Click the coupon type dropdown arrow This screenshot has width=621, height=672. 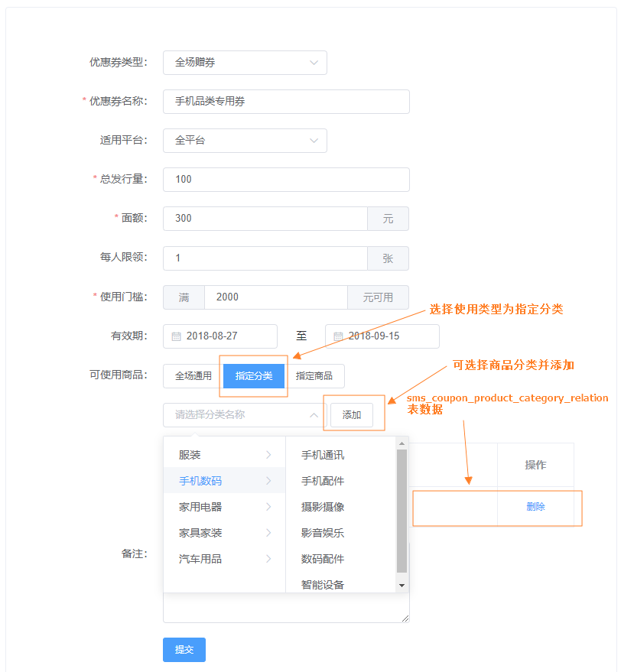coord(314,63)
